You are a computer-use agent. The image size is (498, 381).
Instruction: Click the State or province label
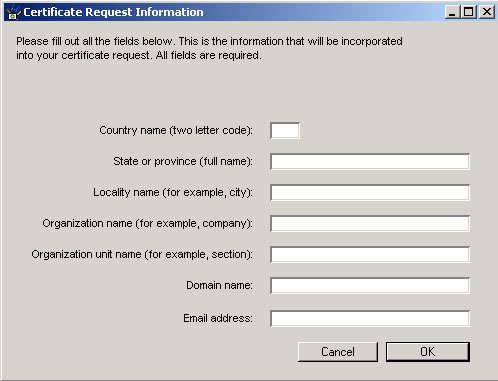pyautogui.click(x=183, y=161)
